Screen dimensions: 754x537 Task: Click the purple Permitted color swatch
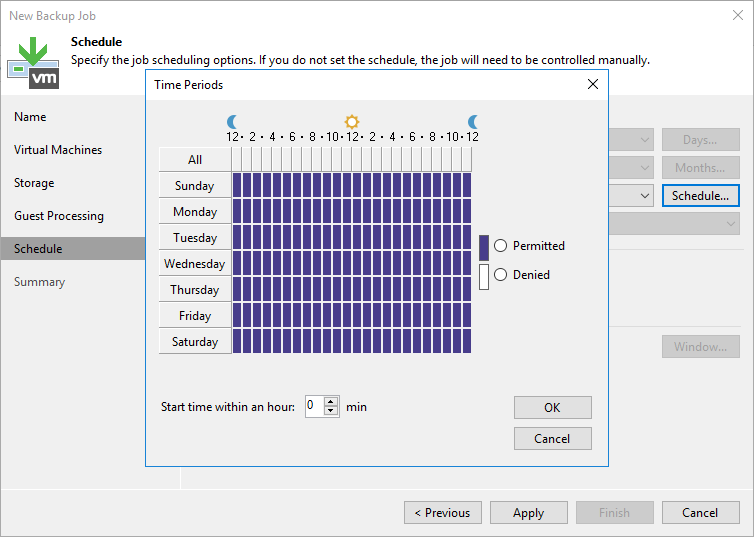pyautogui.click(x=484, y=247)
